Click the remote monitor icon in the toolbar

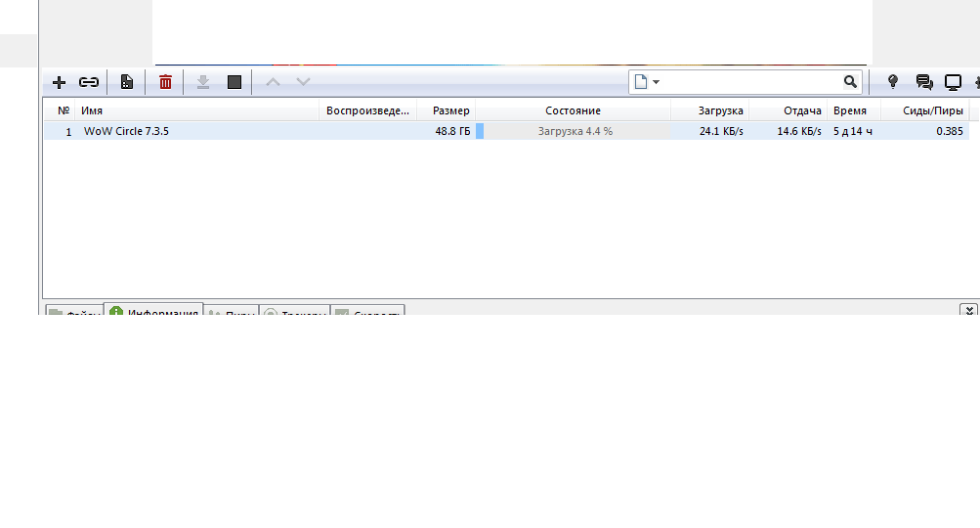[x=953, y=82]
